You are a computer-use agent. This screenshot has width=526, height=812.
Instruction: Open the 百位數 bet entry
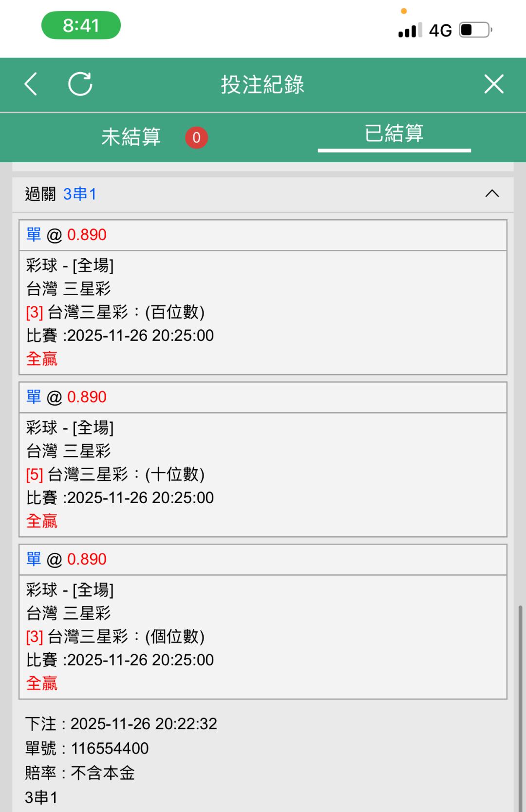pos(263,312)
